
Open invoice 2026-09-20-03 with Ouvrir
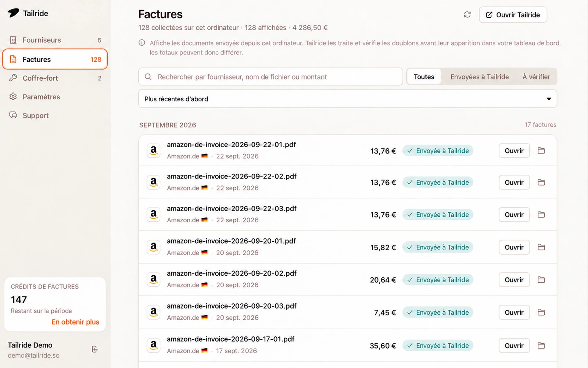(x=514, y=312)
